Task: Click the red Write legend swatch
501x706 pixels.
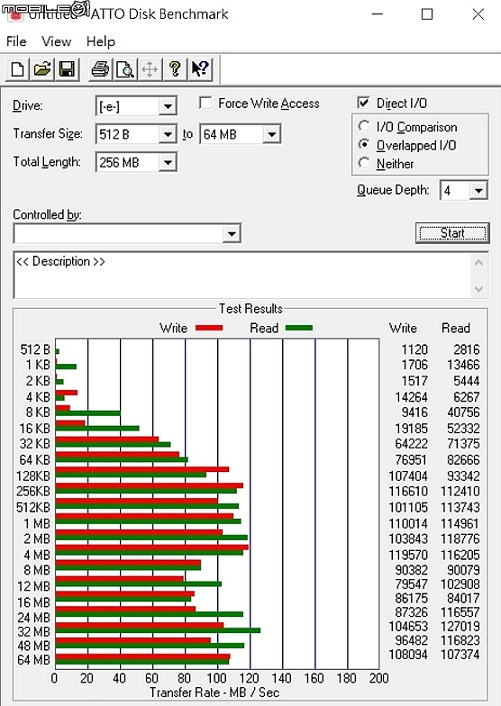Action: (x=209, y=328)
